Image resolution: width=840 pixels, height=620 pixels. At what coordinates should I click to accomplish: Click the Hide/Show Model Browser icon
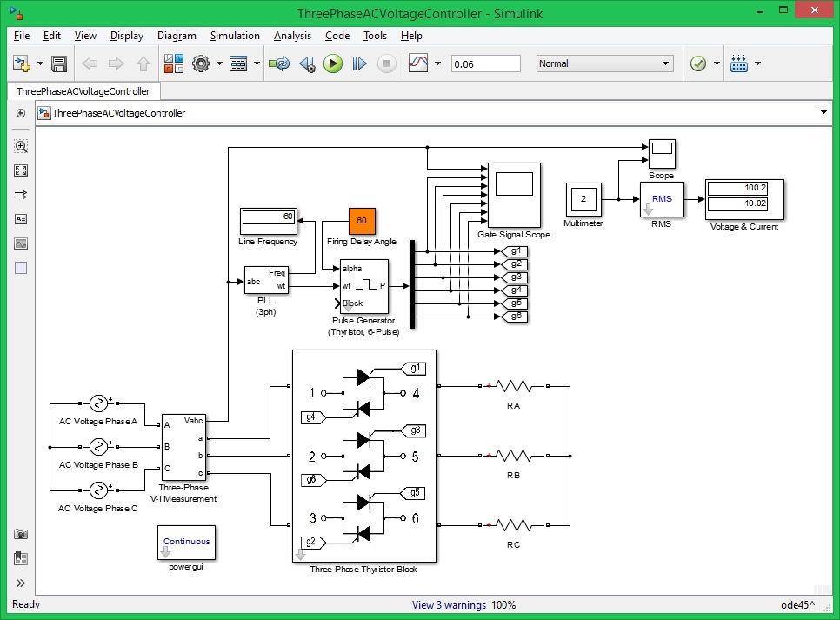coord(21,113)
